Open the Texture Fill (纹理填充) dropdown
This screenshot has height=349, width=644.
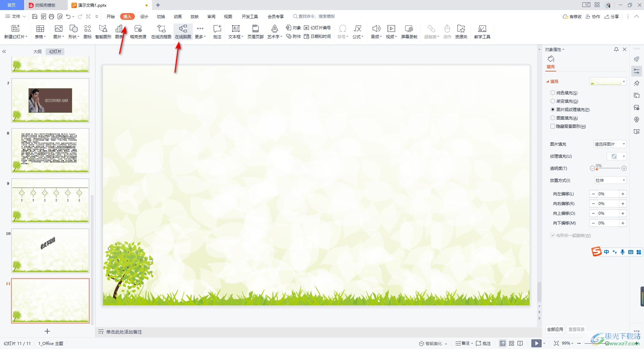[x=616, y=156]
